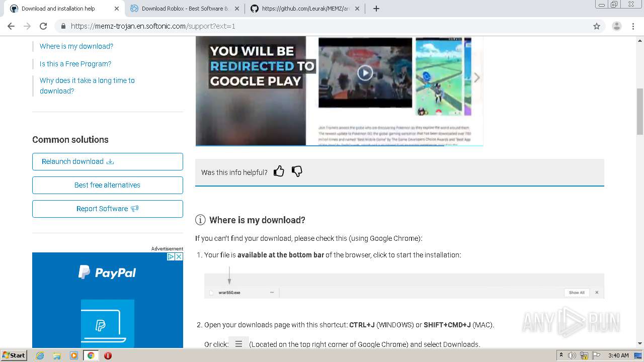Click the hamburger menu icon in instructions
Screen dimensions: 644x362
click(238, 344)
